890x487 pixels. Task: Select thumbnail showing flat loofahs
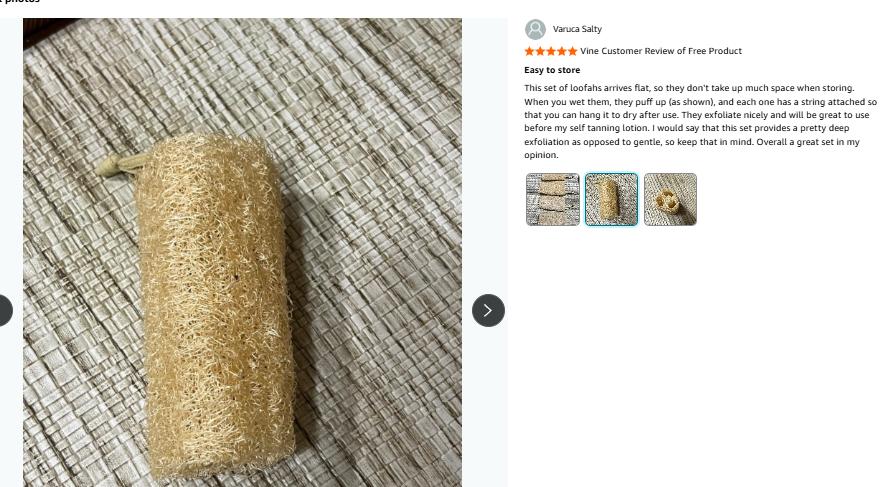[x=553, y=199]
